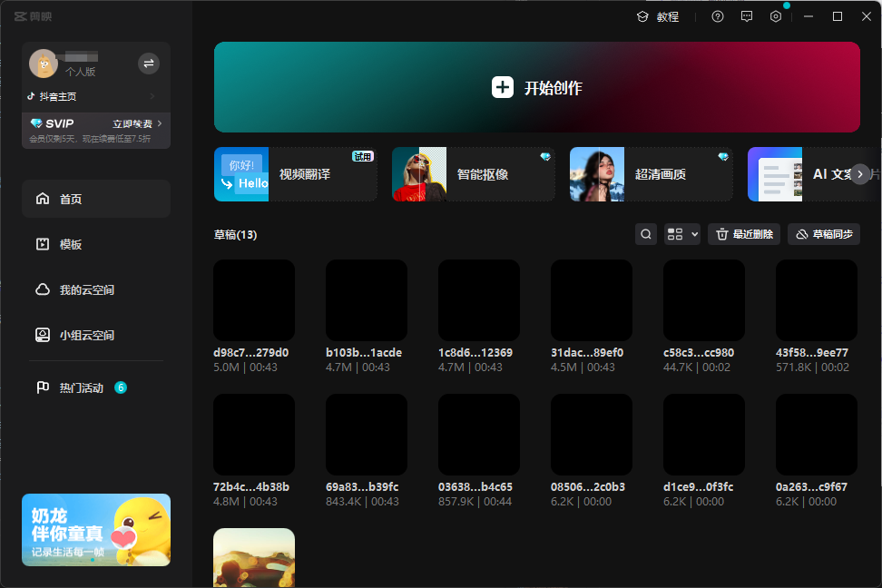
Task: Open the draft view layout dropdown
Action: (682, 234)
